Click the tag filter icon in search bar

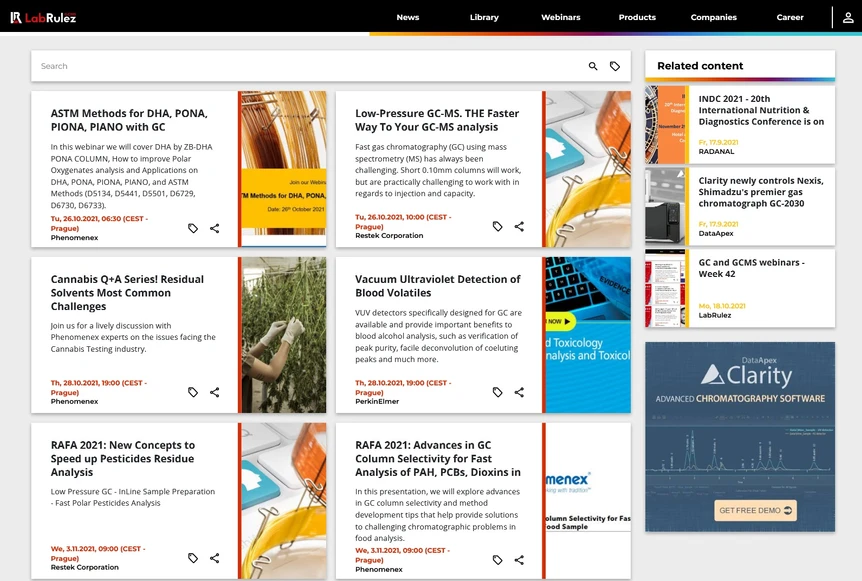(x=615, y=66)
